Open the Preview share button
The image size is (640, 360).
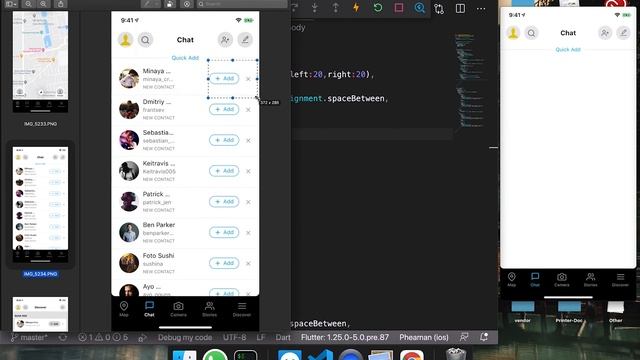click(x=61, y=4)
